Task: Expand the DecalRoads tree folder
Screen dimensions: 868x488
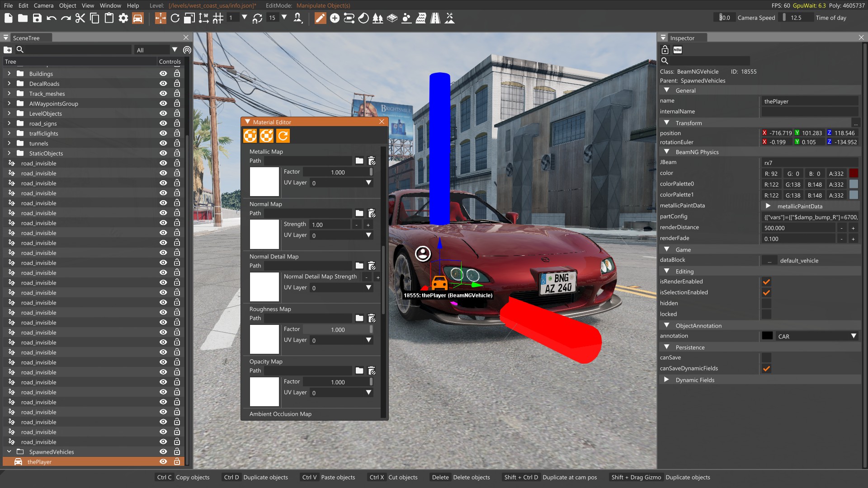Action: click(9, 84)
